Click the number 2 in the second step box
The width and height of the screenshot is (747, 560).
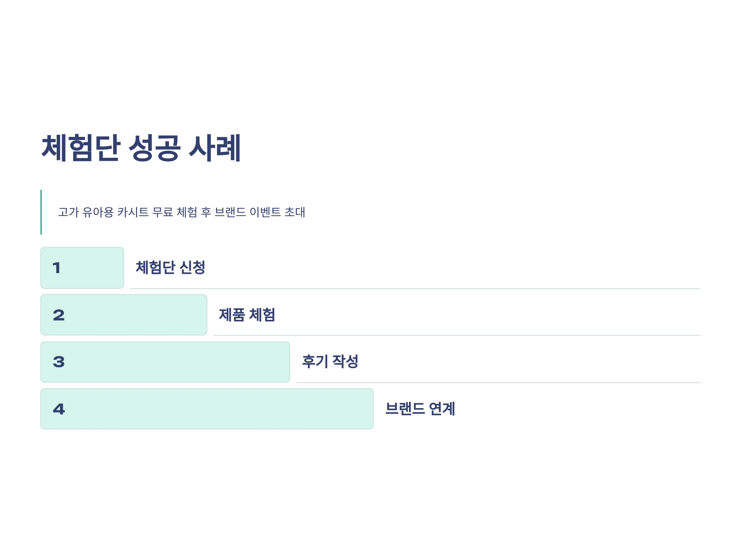59,315
